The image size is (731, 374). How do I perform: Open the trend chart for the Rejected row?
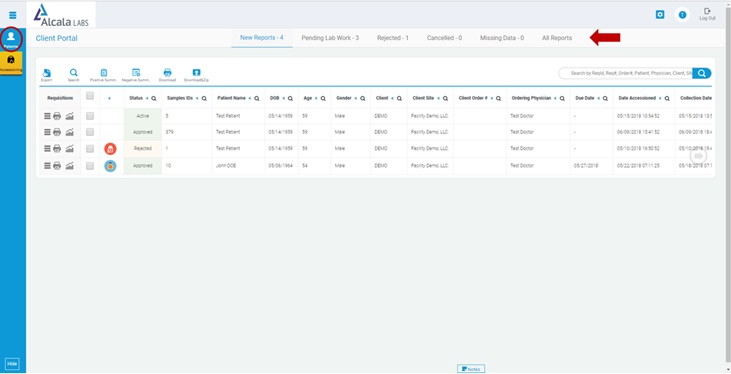69,148
